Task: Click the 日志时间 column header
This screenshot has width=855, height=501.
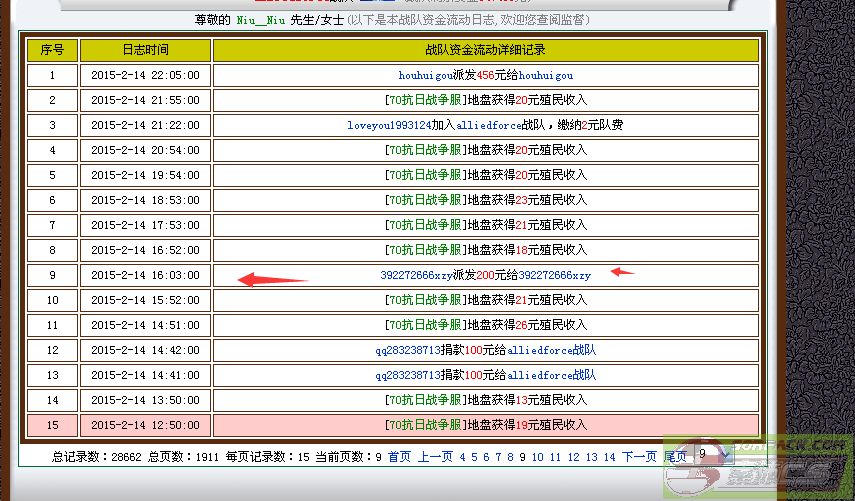Action: (145, 49)
